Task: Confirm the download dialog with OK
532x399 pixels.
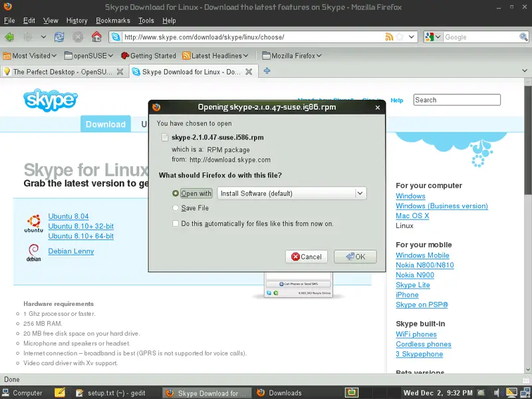Action: (355, 257)
